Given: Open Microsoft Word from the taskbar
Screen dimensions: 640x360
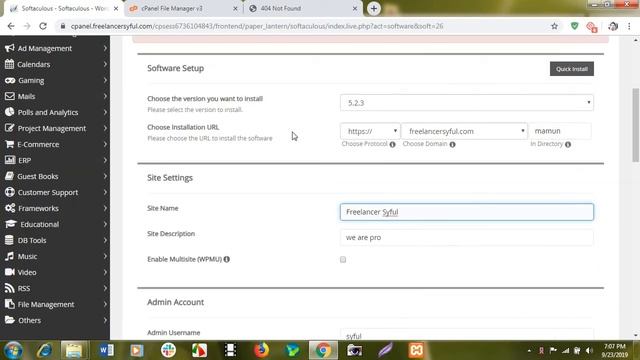Looking at the screenshot, I should tap(106, 350).
